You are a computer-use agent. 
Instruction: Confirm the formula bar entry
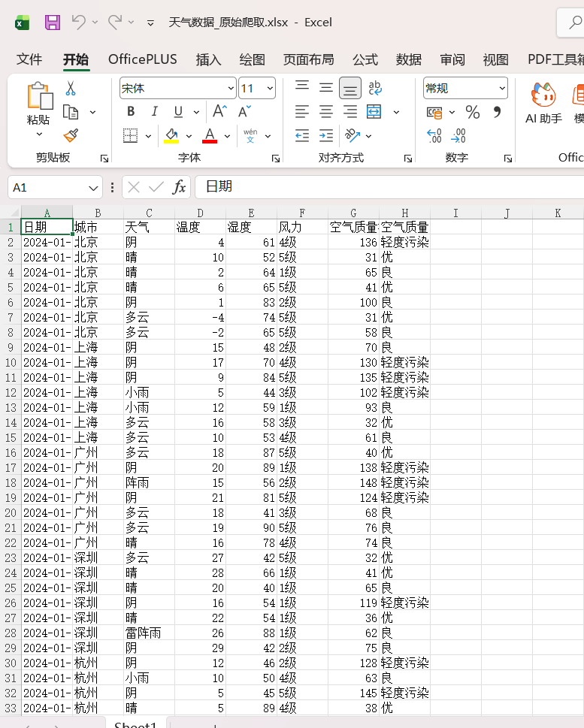(156, 187)
